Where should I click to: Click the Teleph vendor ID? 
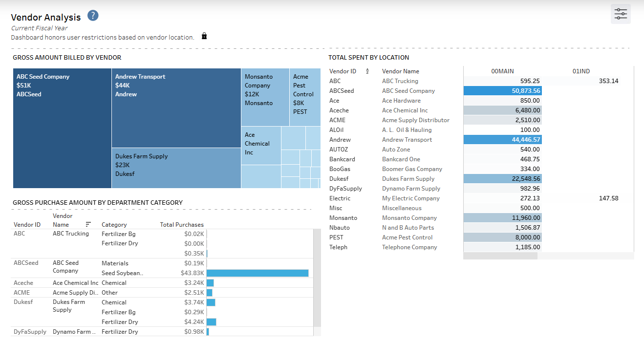[338, 247]
